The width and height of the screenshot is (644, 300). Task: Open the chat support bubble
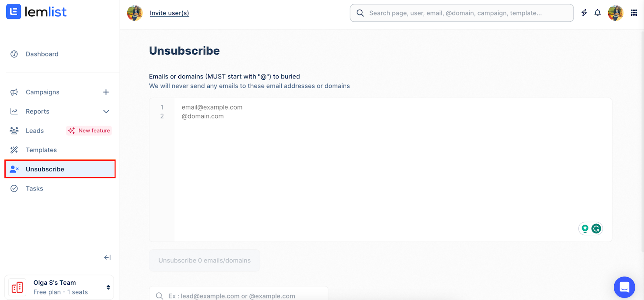click(x=624, y=287)
